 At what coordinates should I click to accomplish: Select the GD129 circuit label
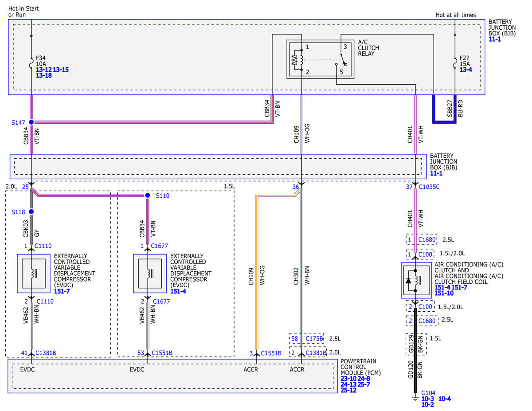point(410,344)
